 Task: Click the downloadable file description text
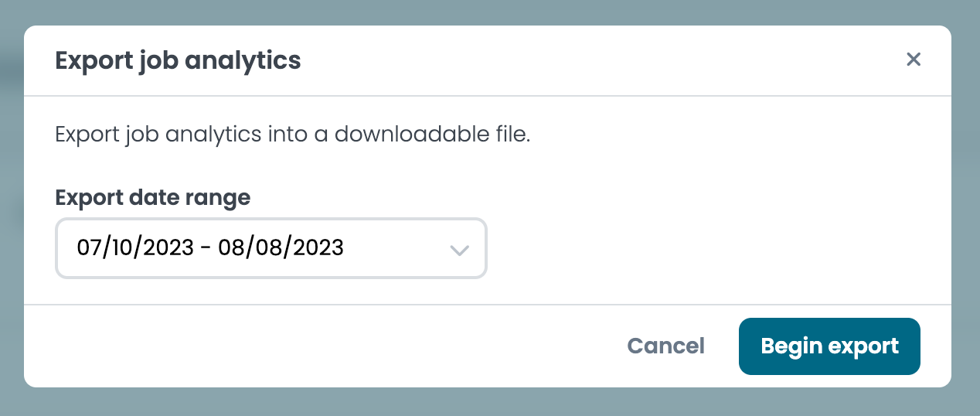click(292, 135)
